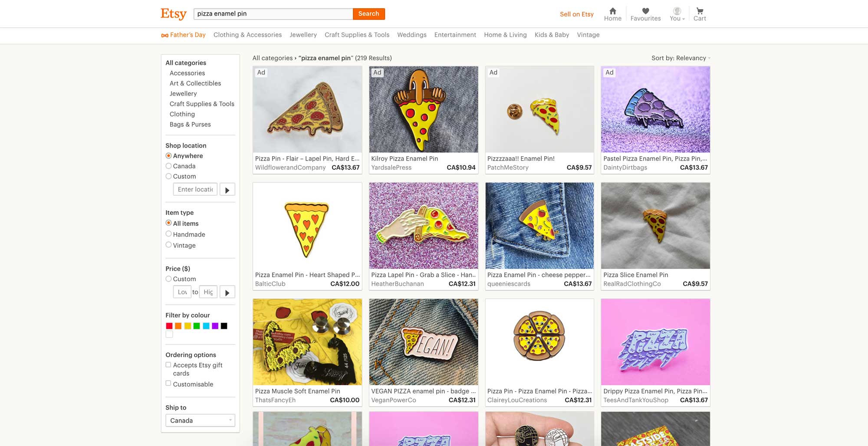
Task: Open Home & Living menu
Action: 505,35
